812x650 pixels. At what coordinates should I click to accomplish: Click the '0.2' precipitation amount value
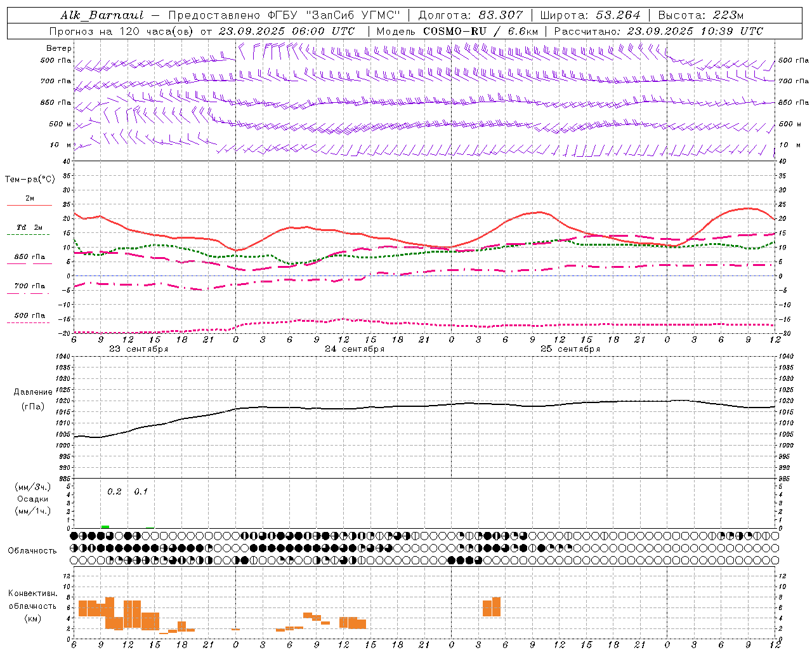(x=114, y=492)
